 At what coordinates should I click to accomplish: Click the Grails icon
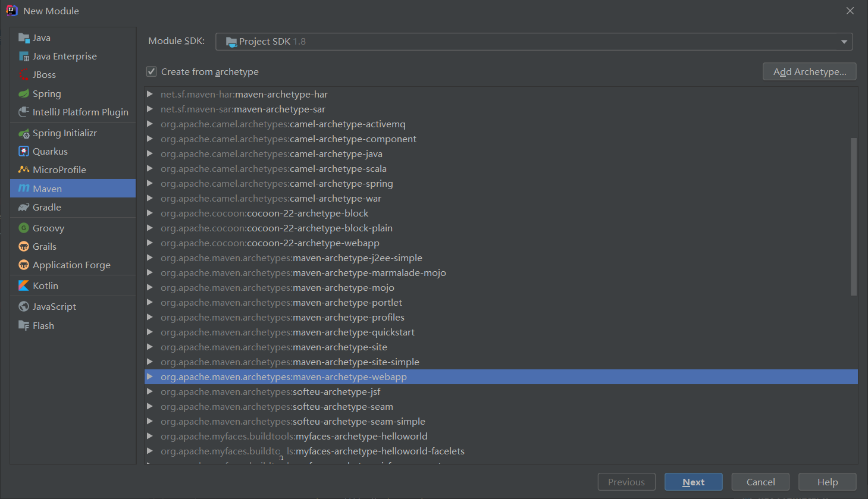pos(24,246)
